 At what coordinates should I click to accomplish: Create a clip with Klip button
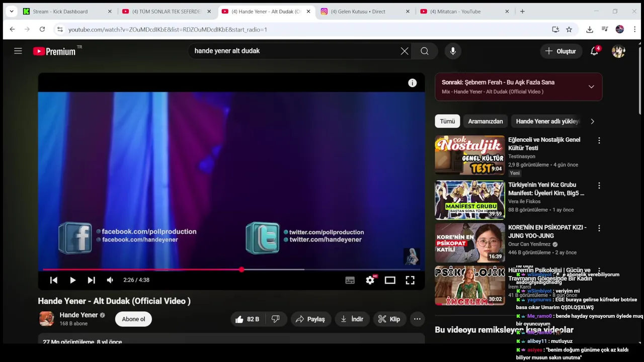pyautogui.click(x=389, y=319)
